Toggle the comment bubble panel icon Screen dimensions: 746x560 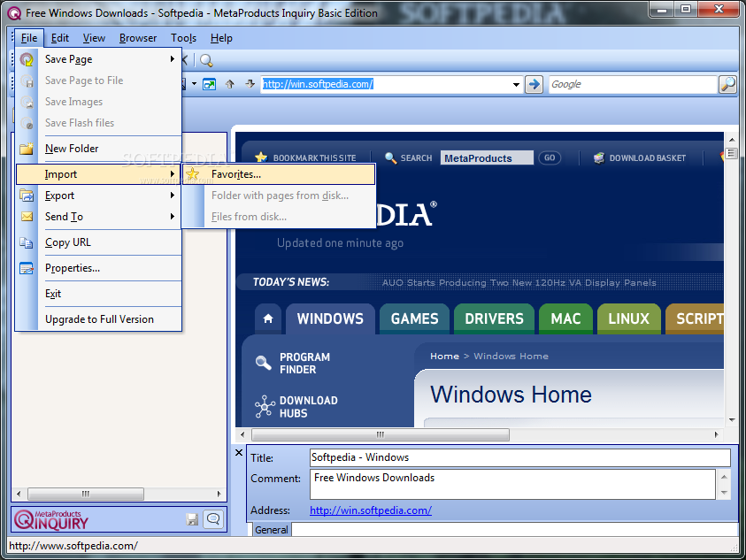213,518
